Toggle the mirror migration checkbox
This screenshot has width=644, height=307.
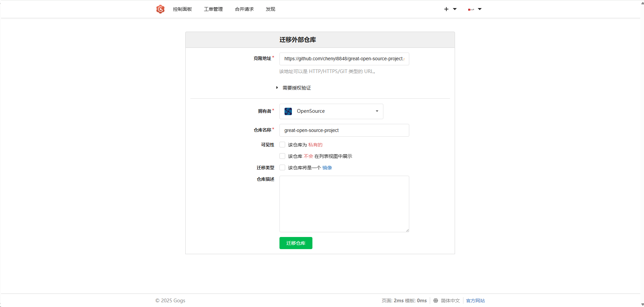pos(282,168)
